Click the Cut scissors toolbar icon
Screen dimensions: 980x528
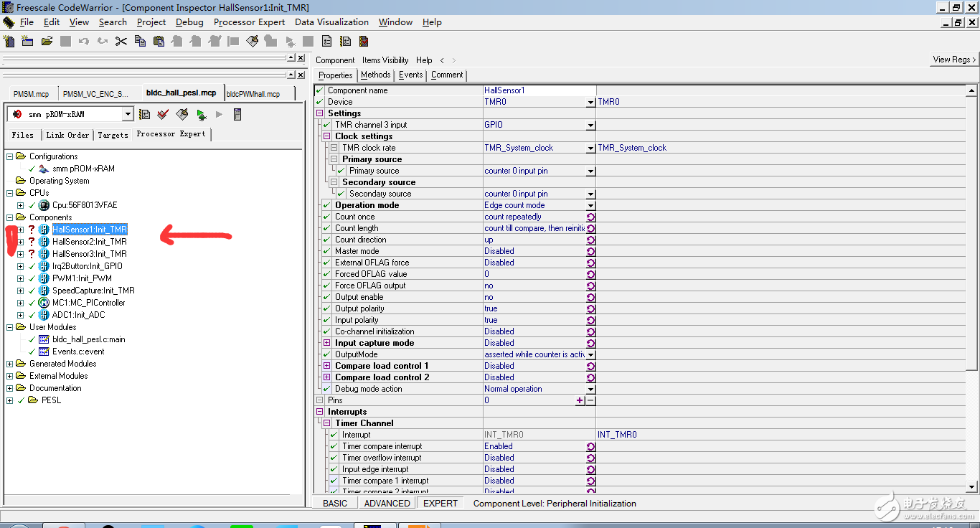point(121,41)
